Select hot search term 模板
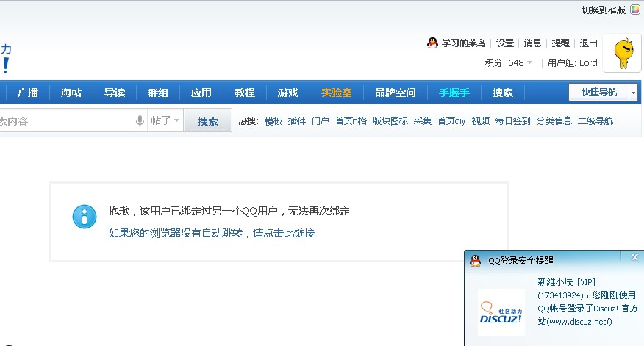This screenshot has height=346, width=644. pyautogui.click(x=273, y=121)
